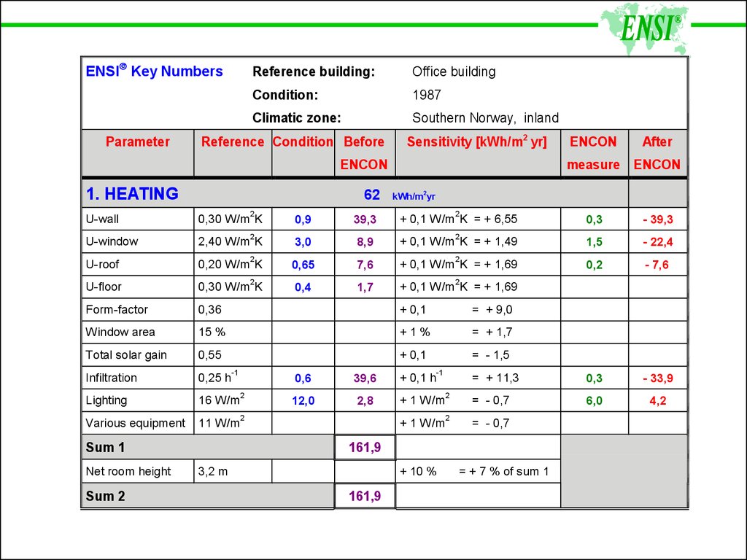Click U-window condition value "3,0"
Image resolution: width=747 pixels, height=560 pixels.
pos(303,242)
